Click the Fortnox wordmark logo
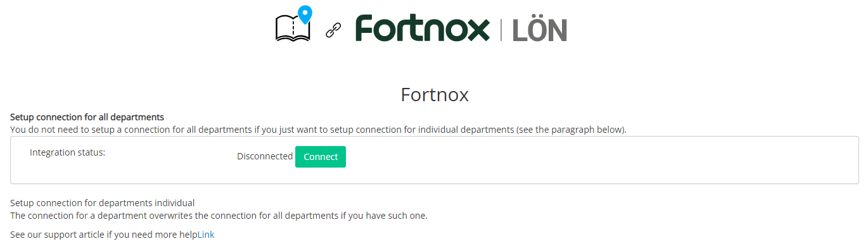The width and height of the screenshot is (868, 246). (423, 28)
